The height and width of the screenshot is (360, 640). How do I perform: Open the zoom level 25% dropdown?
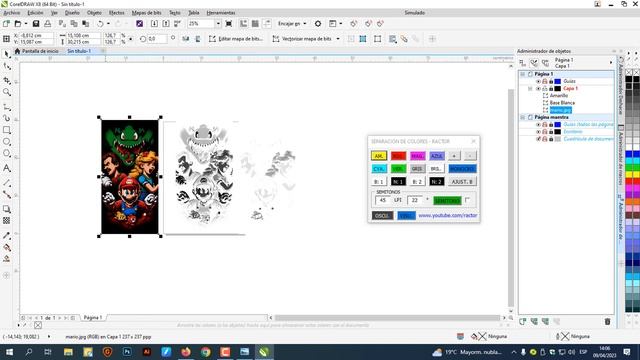point(218,24)
